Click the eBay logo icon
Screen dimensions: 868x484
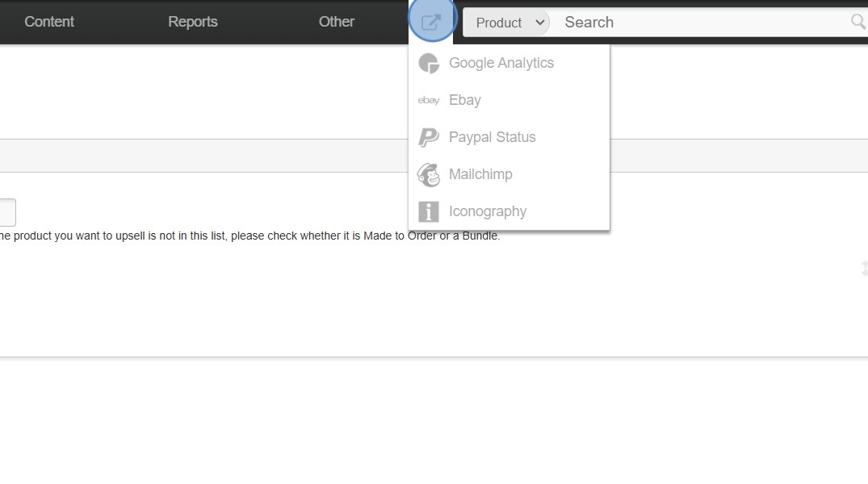(429, 100)
